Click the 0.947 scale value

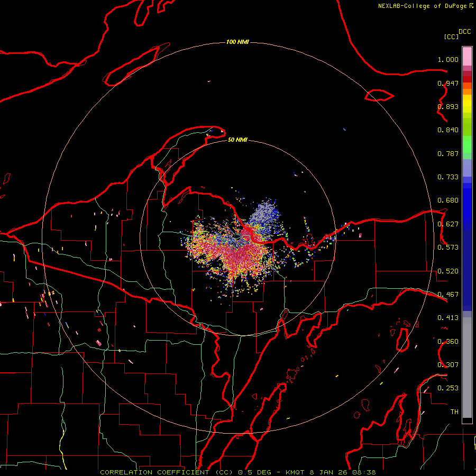(448, 83)
